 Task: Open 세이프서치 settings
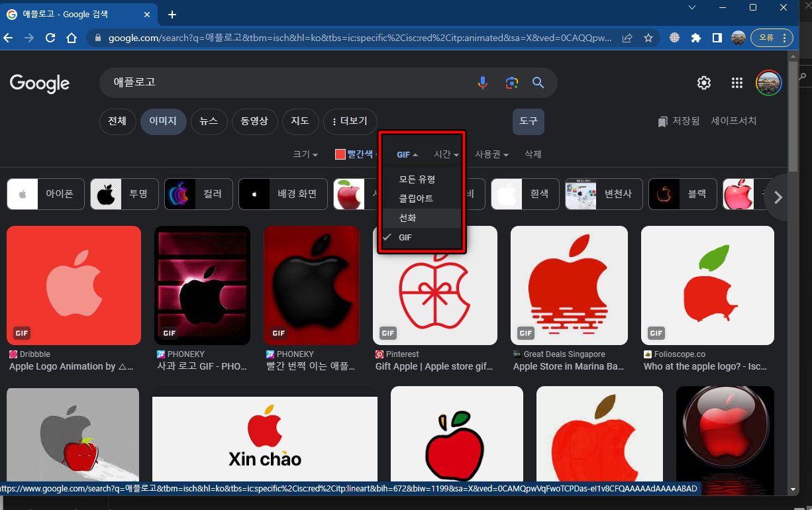(x=734, y=121)
